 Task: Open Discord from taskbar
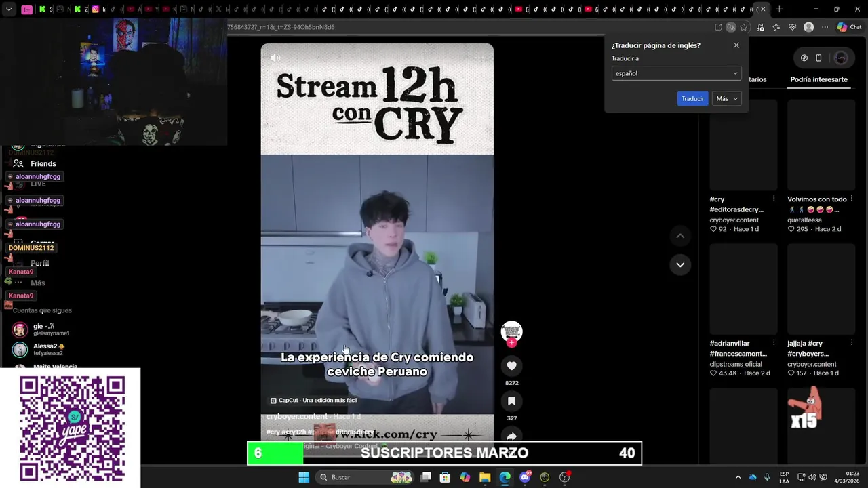pyautogui.click(x=525, y=477)
